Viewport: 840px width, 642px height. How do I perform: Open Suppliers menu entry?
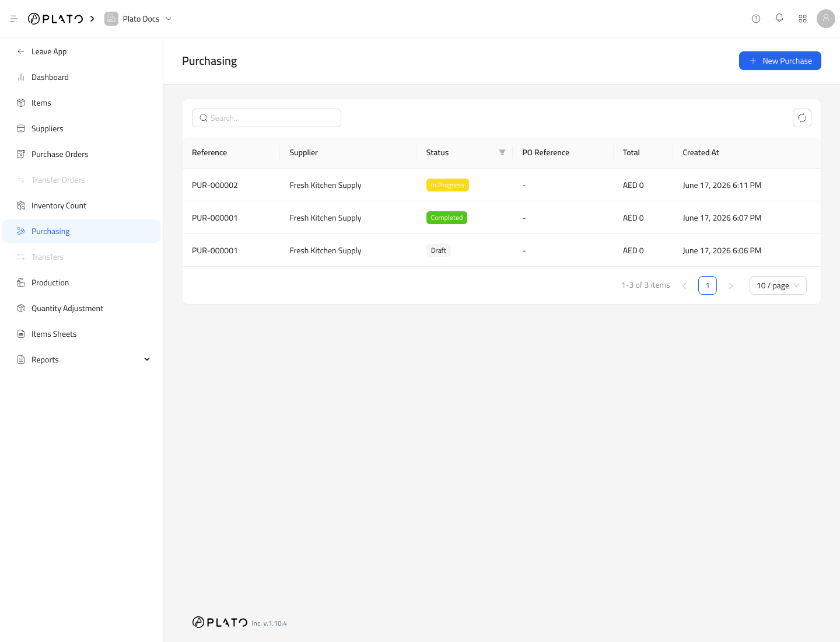tap(82, 128)
